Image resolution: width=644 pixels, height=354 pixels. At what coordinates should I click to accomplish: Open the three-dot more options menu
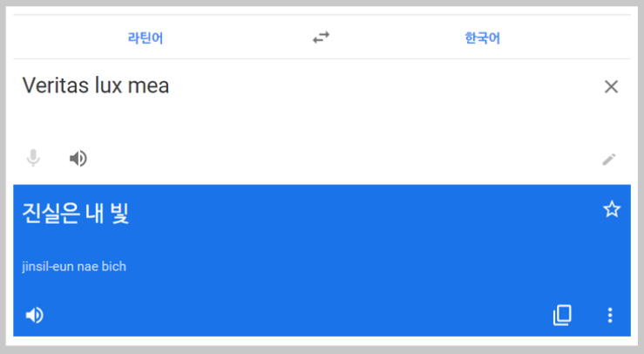(610, 316)
